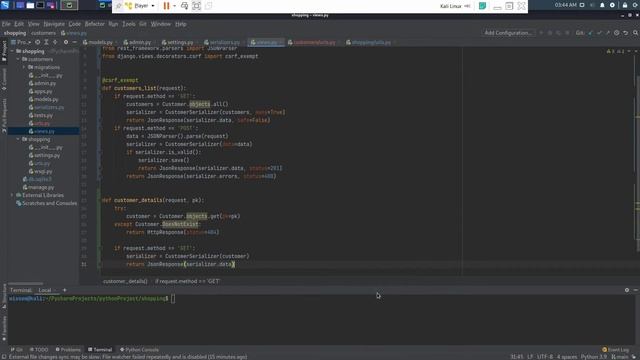Click VMware send Ctrl+Alt+Del icon
The width and height of the screenshot is (640, 360).
click(184, 6)
